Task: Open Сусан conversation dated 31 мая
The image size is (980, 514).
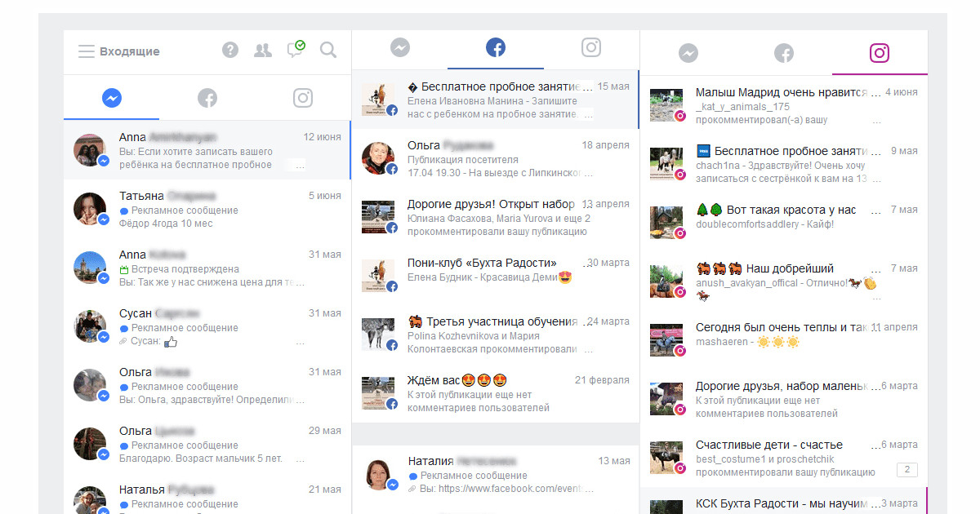Action: tap(207, 327)
